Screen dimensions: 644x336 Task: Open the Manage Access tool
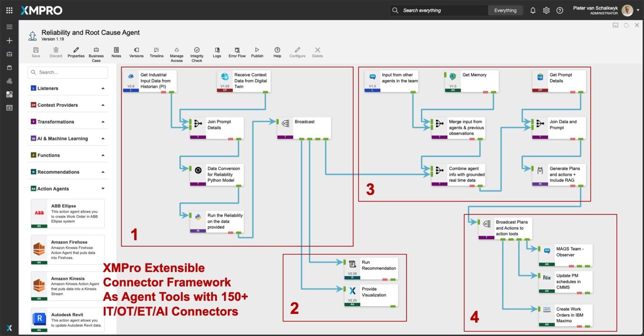point(177,54)
